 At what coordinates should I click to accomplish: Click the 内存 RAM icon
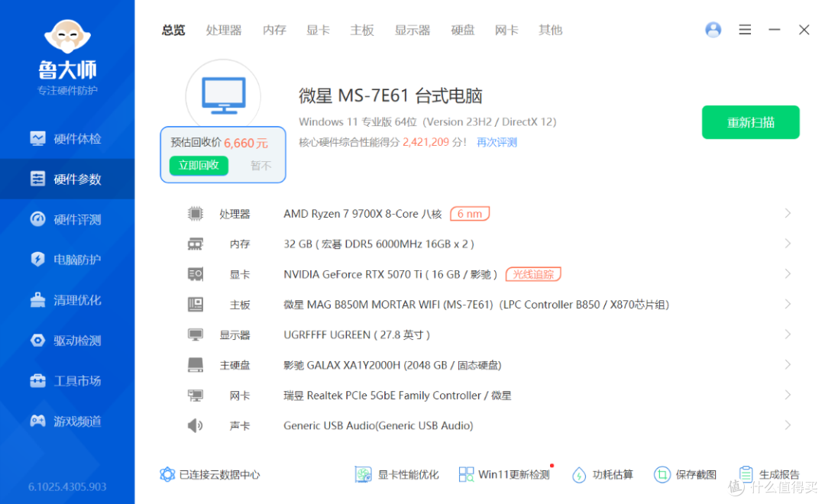pos(196,244)
